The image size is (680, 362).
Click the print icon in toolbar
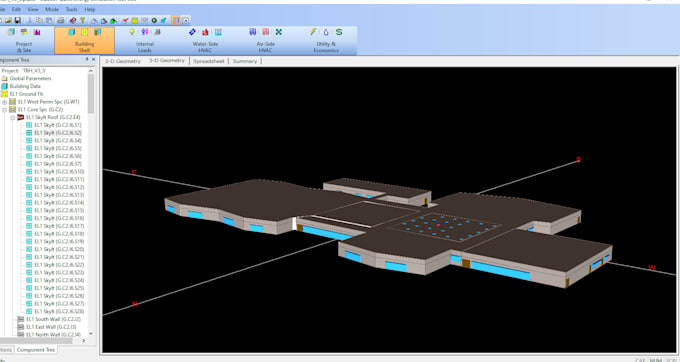pos(61,20)
